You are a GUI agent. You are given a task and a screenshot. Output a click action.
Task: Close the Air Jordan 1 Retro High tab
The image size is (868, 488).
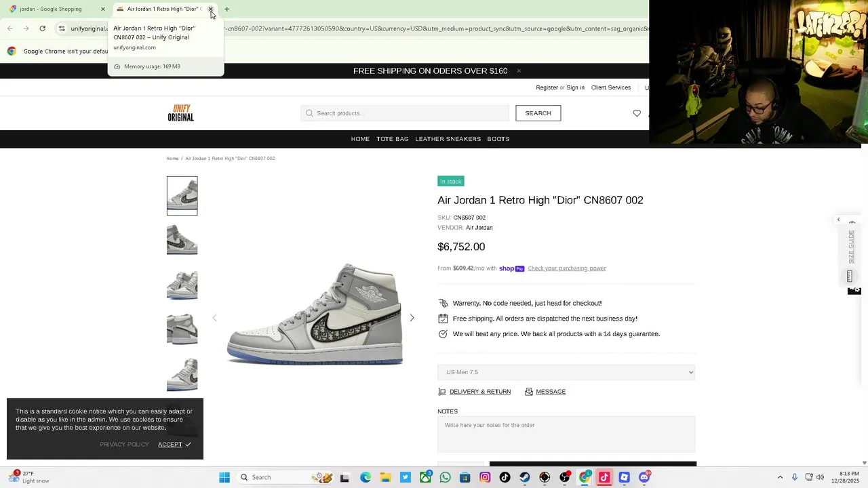click(x=210, y=9)
